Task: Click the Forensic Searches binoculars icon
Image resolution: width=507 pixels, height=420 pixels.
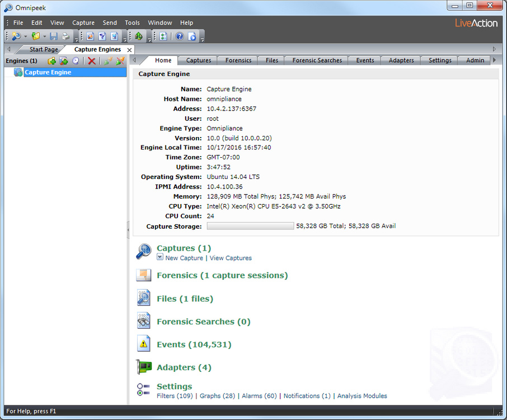Action: coord(144,320)
